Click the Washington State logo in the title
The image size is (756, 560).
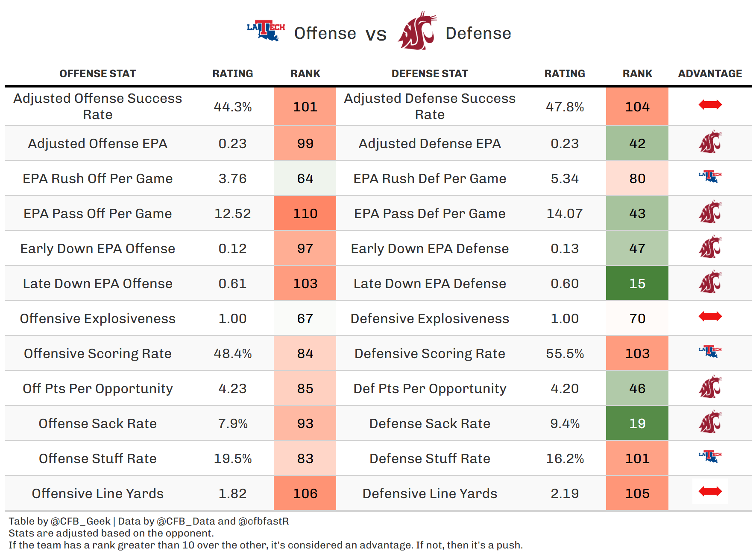click(417, 31)
